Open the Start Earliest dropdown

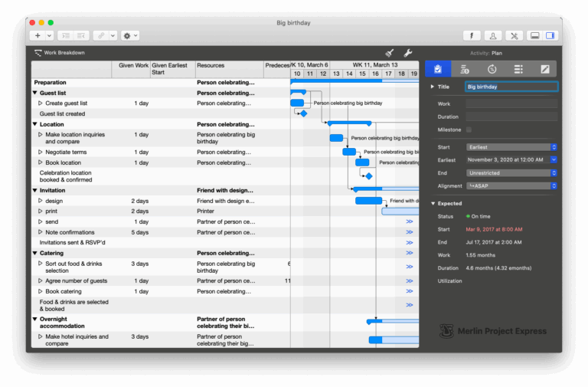(511, 147)
